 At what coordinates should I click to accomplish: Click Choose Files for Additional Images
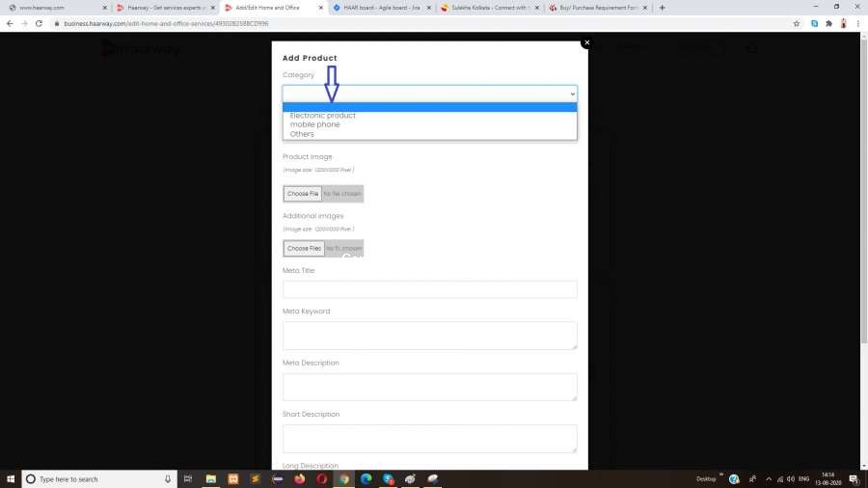point(304,248)
